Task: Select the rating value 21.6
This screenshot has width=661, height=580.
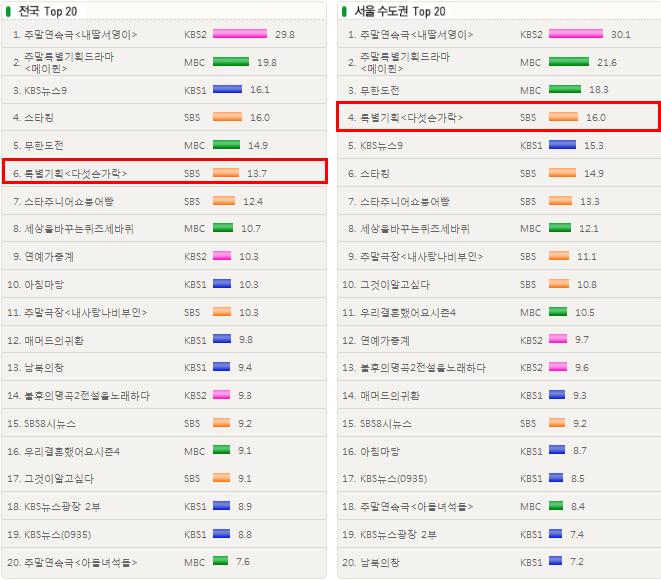Action: click(607, 62)
